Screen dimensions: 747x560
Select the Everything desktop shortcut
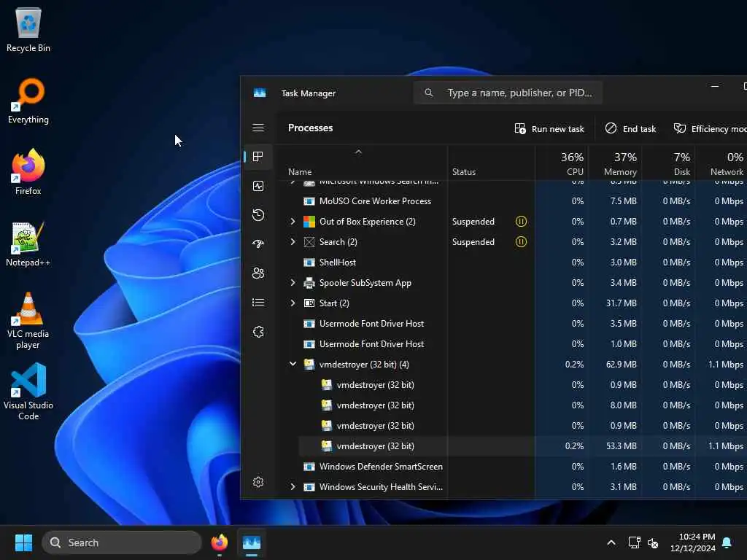pyautogui.click(x=28, y=101)
